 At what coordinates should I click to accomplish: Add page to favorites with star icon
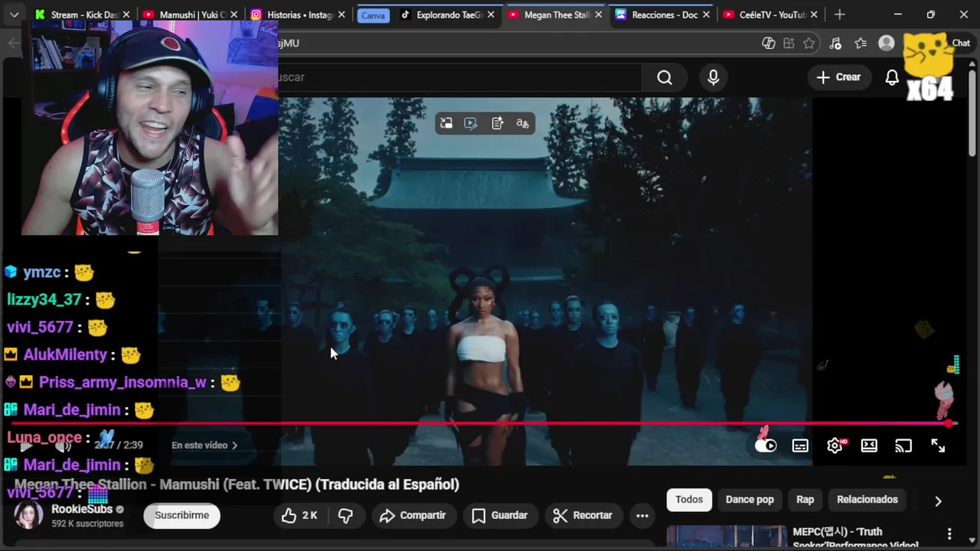tap(809, 44)
